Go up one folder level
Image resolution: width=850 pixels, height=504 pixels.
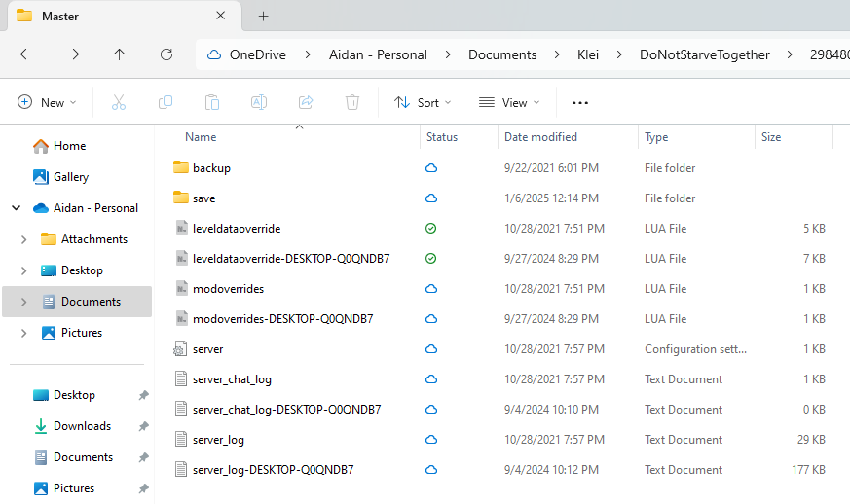[119, 54]
